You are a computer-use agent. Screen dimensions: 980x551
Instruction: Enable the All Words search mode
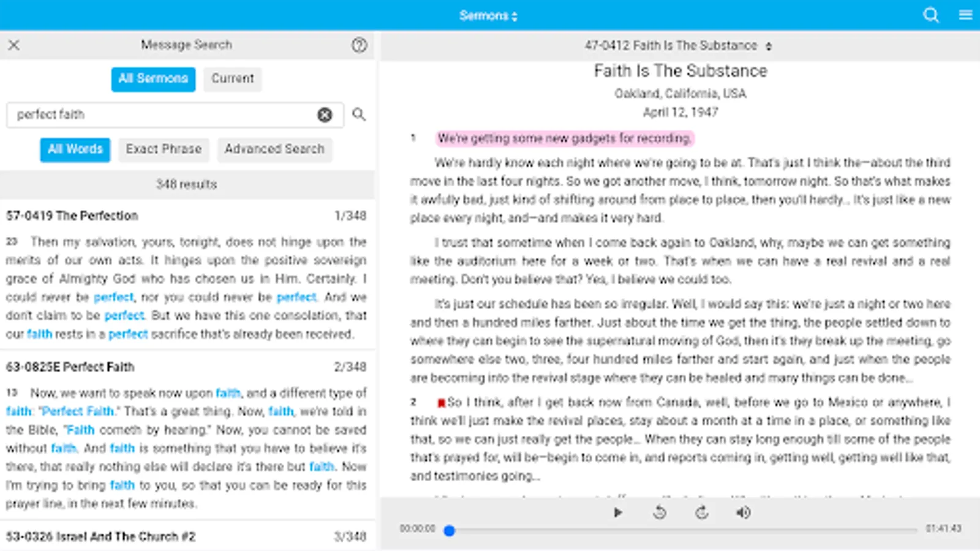pos(74,149)
